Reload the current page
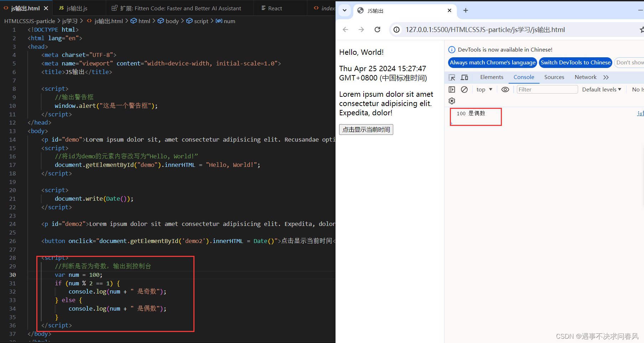Screen dimensions: 644x343 pos(378,30)
